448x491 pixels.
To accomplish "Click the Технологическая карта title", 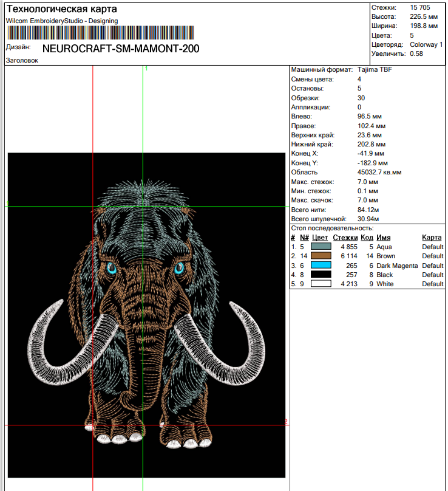I will tap(62, 10).
